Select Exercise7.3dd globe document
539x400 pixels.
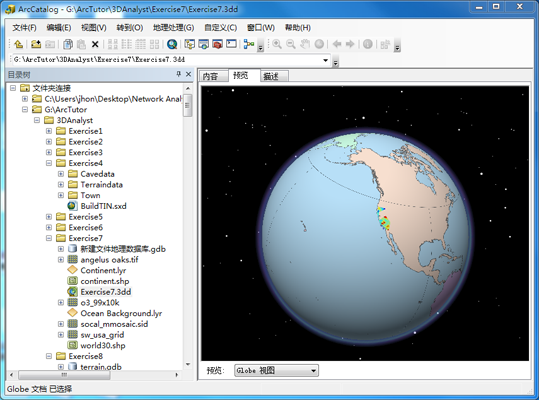(x=106, y=292)
